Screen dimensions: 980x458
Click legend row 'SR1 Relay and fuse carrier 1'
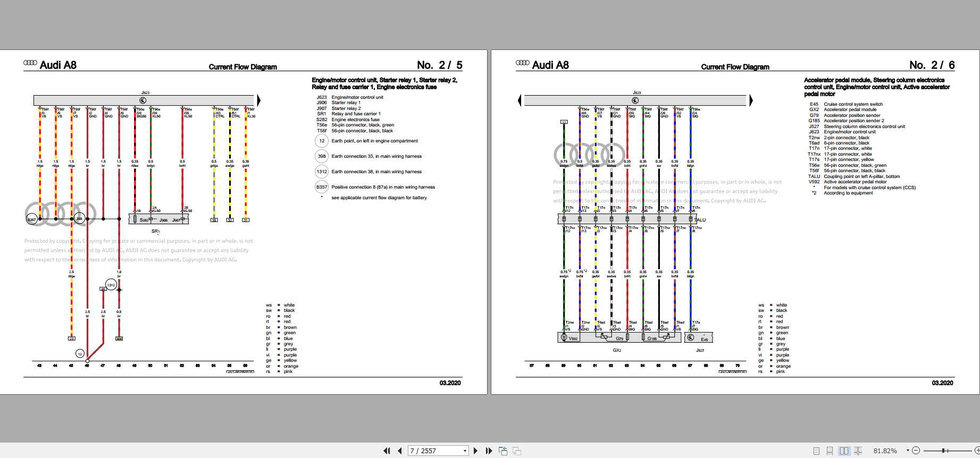(349, 114)
